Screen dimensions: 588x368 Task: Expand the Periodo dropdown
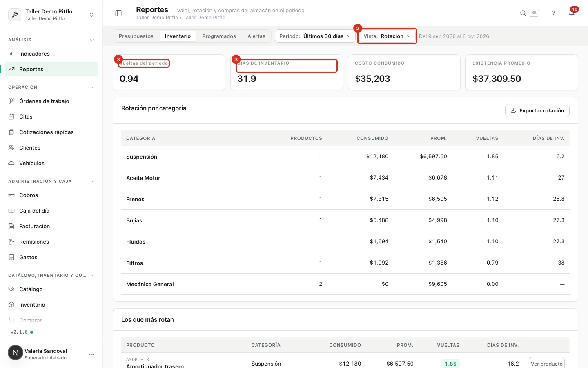click(x=315, y=36)
